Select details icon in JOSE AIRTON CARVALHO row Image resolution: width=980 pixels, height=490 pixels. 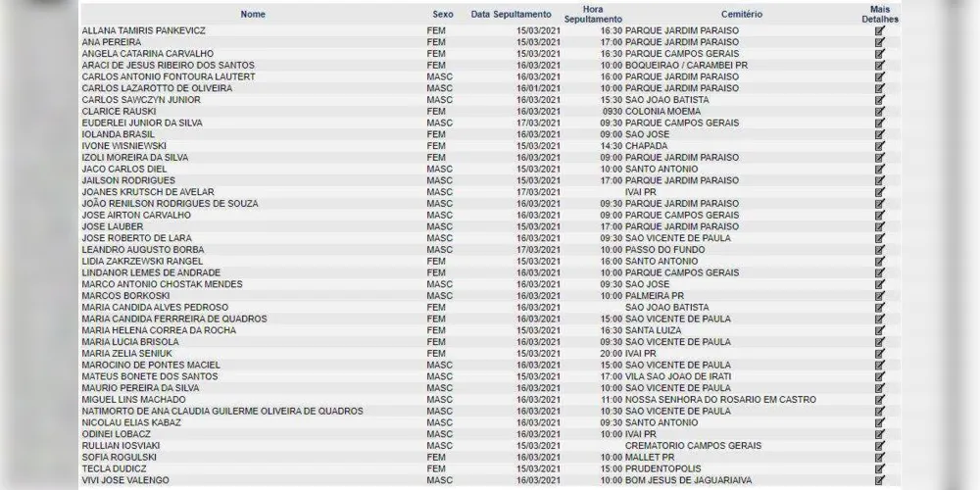pyautogui.click(x=880, y=215)
